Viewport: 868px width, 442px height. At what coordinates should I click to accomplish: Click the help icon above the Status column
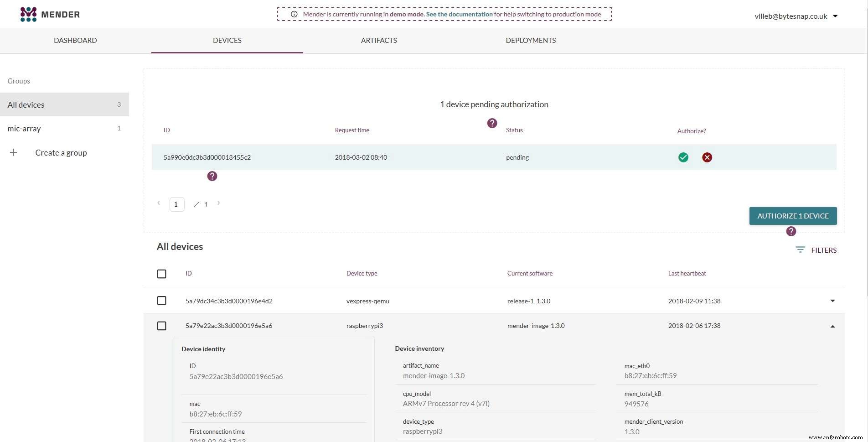click(x=492, y=123)
